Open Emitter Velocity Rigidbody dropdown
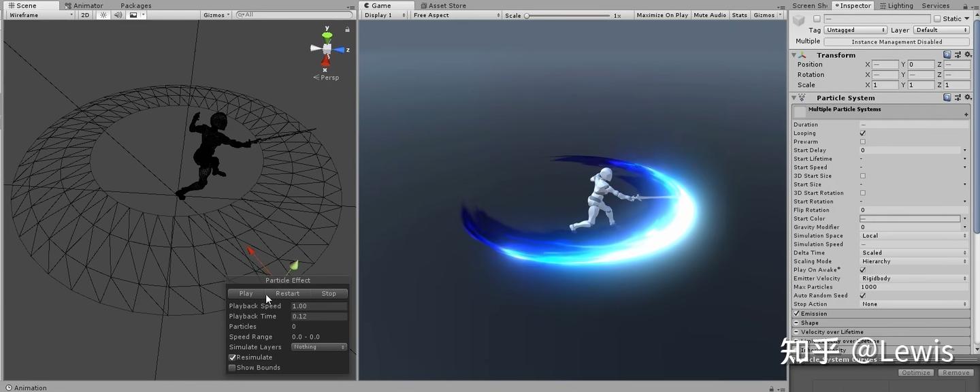This screenshot has width=980, height=392. click(x=913, y=278)
